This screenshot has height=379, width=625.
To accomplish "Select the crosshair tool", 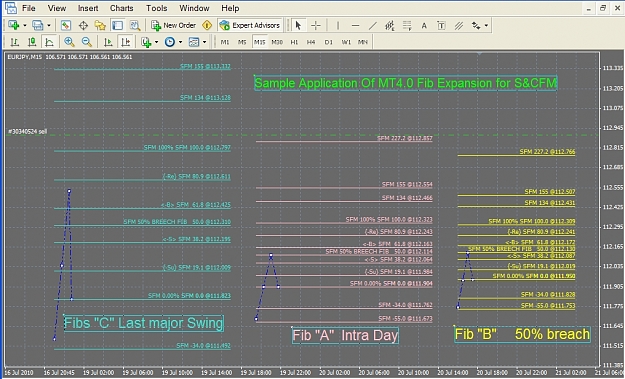I will pyautogui.click(x=315, y=26).
